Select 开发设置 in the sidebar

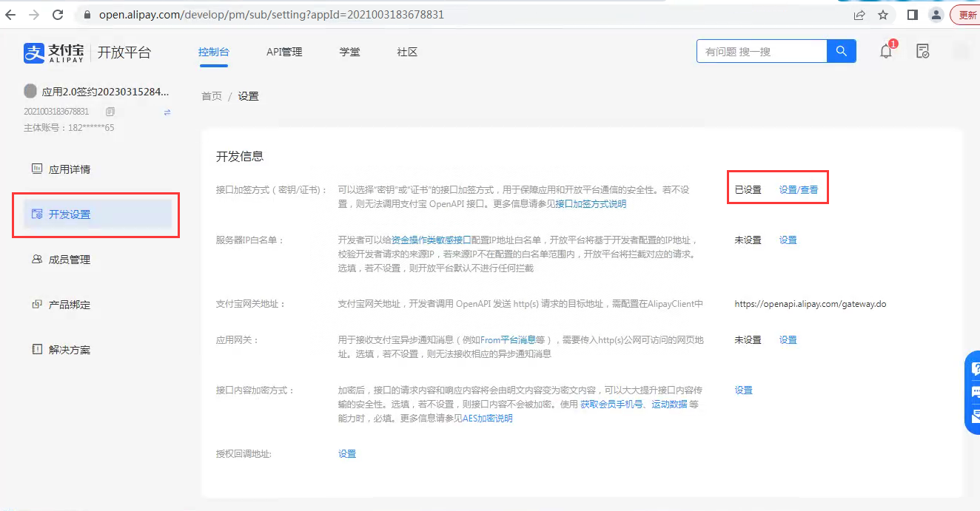click(x=98, y=214)
